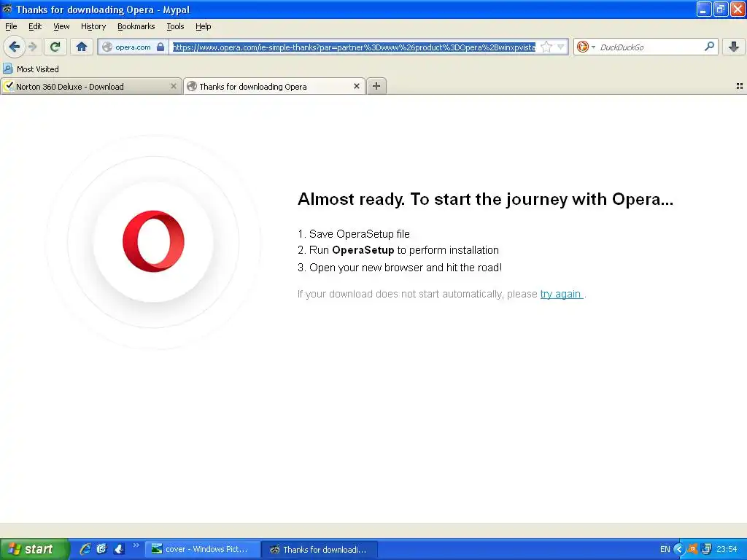Launch Internet Explorer from quick launch
The image size is (747, 560).
[85, 549]
